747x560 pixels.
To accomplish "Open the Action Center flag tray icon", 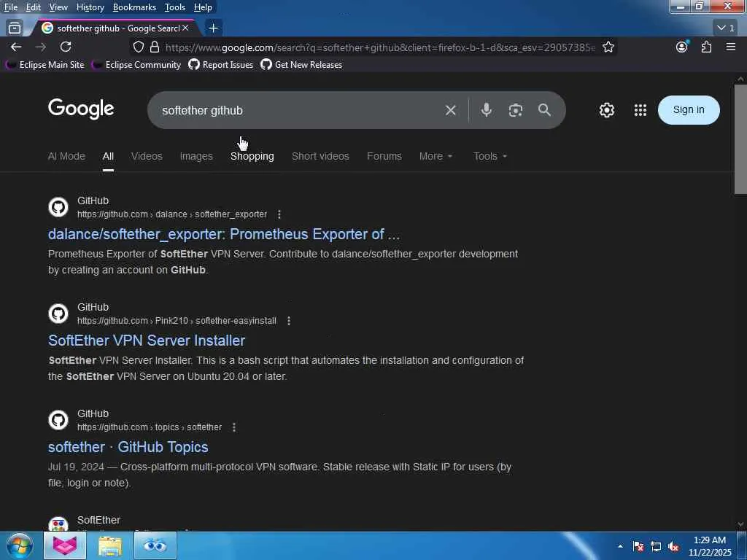I will pos(638,546).
